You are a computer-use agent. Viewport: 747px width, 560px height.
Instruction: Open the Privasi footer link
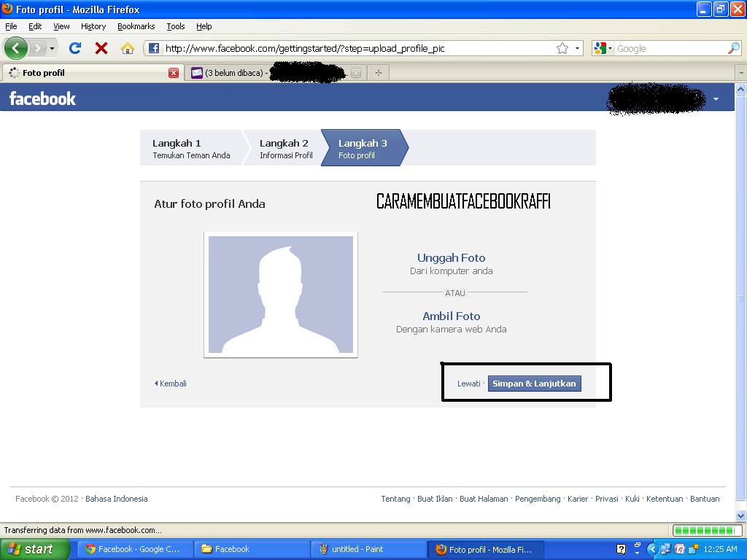[x=607, y=499]
